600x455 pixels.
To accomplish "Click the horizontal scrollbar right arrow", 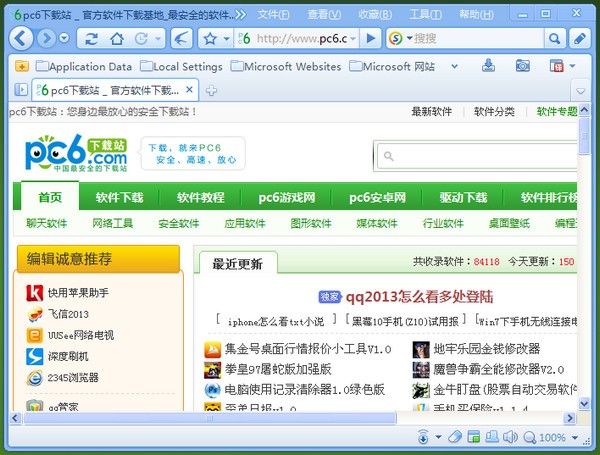I will 571,417.
